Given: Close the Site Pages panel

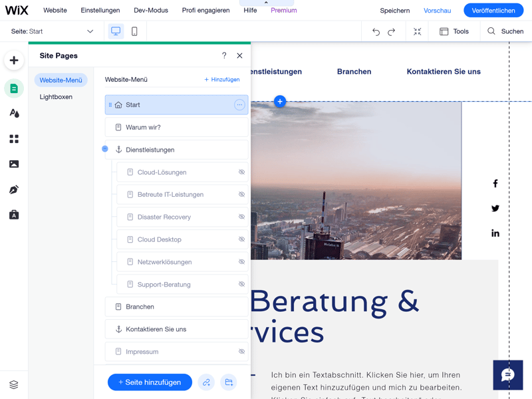Looking at the screenshot, I should [x=239, y=55].
